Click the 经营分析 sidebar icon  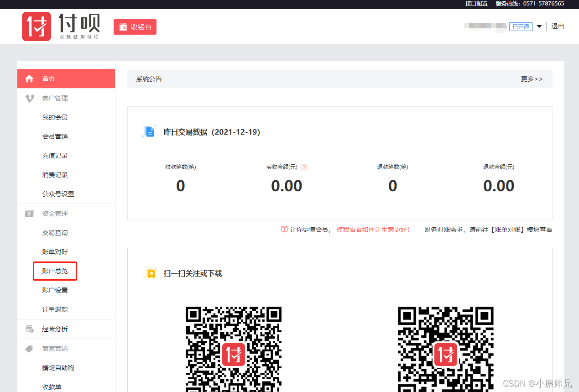click(30, 329)
